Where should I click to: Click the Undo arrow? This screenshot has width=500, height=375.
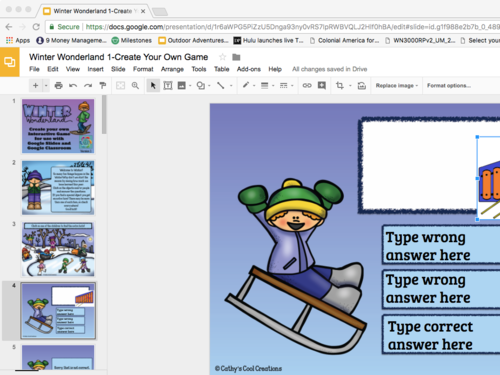pyautogui.click(x=73, y=86)
